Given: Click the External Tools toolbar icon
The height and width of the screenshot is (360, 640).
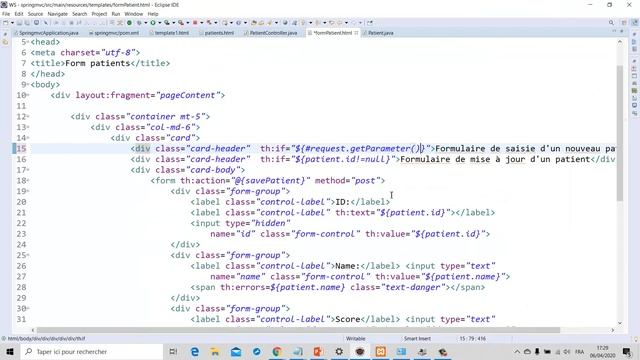Looking at the screenshot, I should pyautogui.click(x=180, y=23).
